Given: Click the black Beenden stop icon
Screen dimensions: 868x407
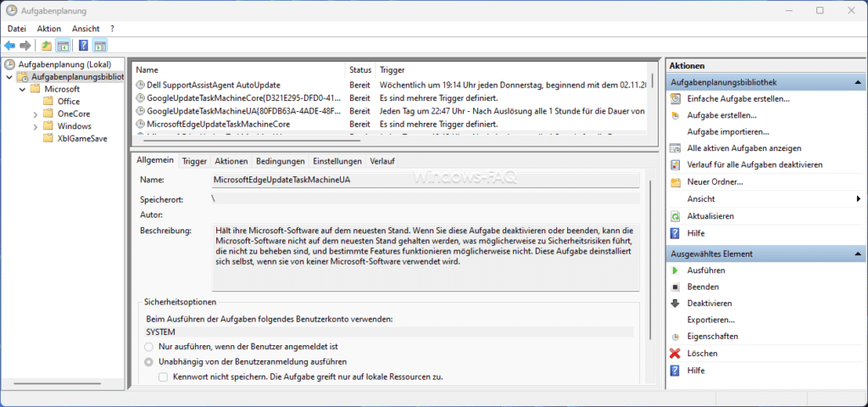Looking at the screenshot, I should click(x=675, y=287).
